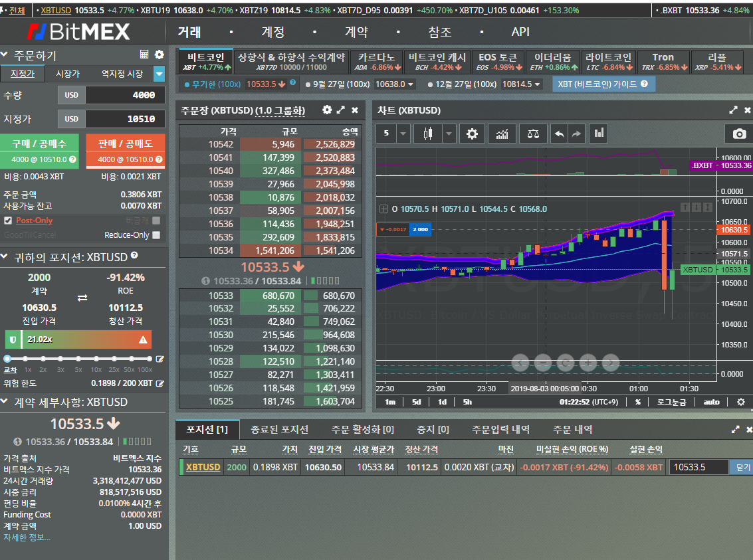Open the order calculator icon
753x560 pixels.
144,54
